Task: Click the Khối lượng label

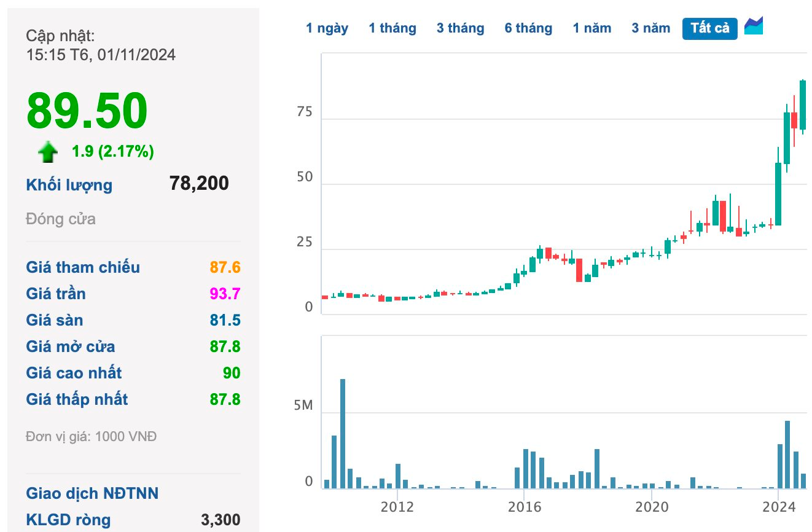Action: pyautogui.click(x=69, y=185)
